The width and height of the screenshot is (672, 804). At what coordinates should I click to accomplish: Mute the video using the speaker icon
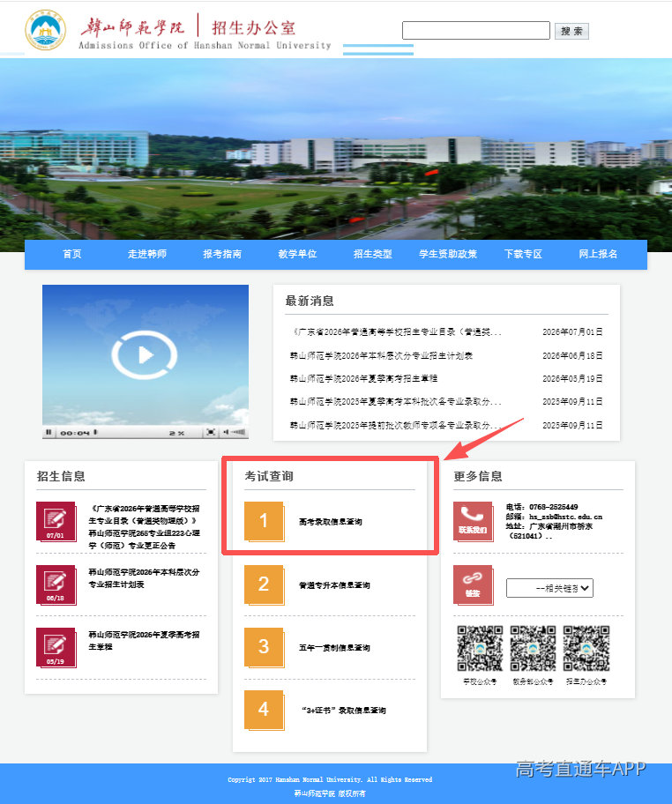pyautogui.click(x=227, y=432)
